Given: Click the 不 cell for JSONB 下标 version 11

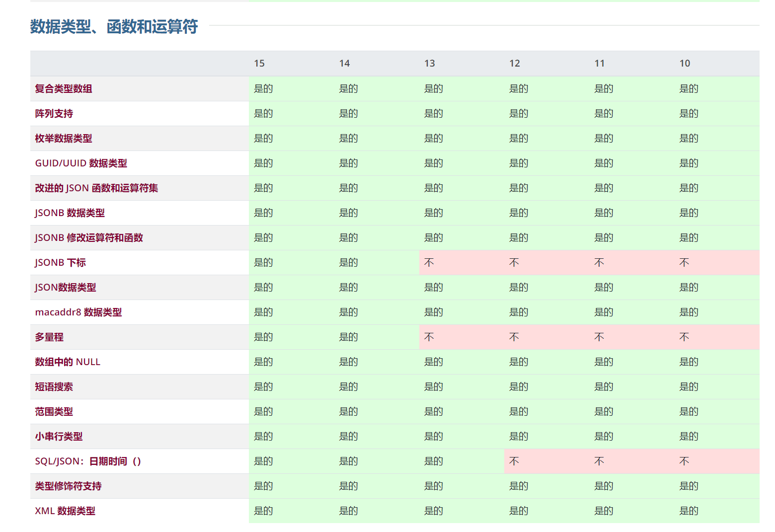Looking at the screenshot, I should coord(632,263).
